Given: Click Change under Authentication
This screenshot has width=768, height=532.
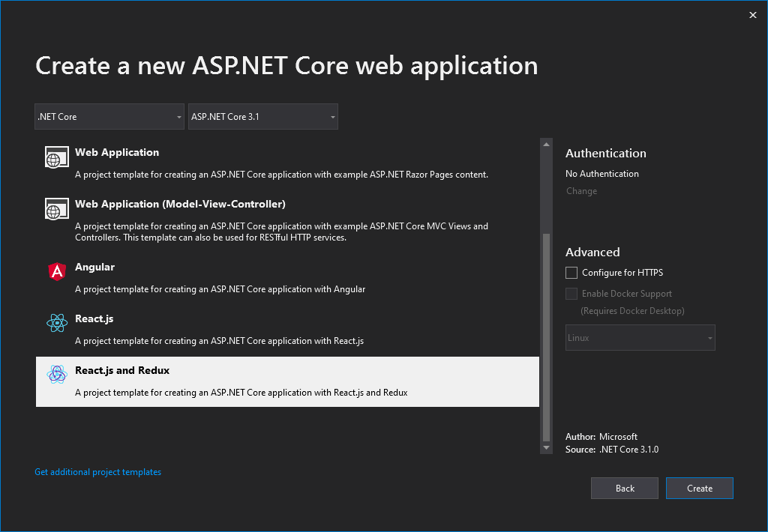Looking at the screenshot, I should coord(581,191).
